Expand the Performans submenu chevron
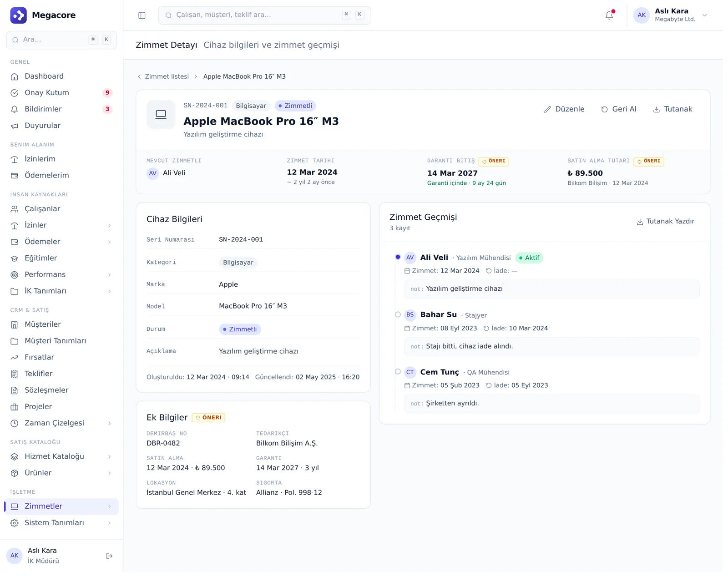 point(110,275)
